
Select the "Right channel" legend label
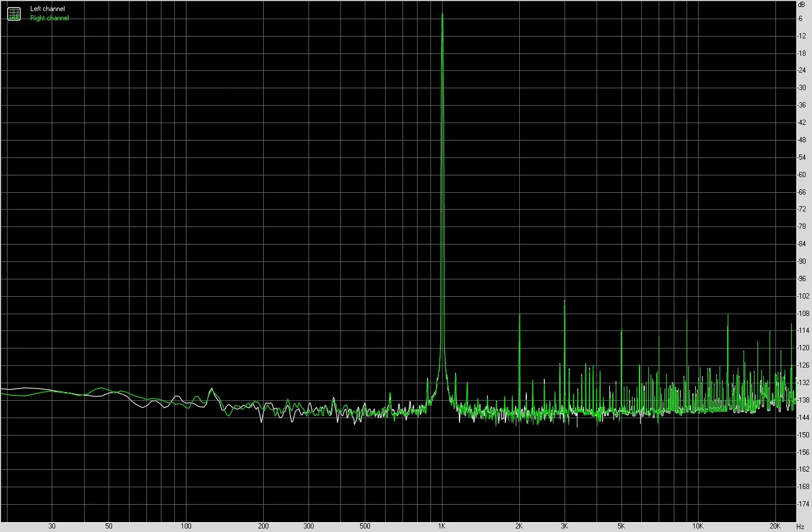pyautogui.click(x=49, y=18)
